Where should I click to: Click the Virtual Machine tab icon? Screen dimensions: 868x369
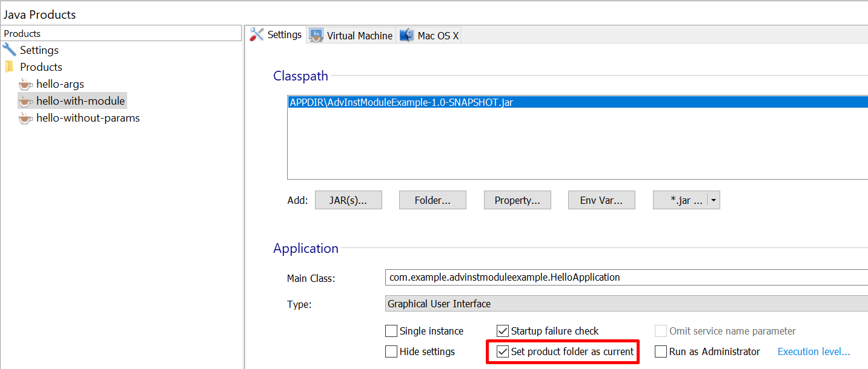(x=316, y=36)
